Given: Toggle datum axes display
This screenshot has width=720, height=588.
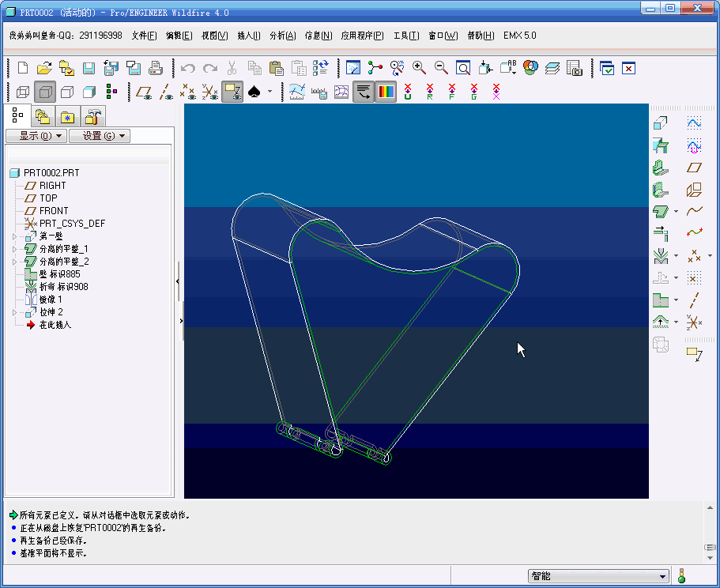Looking at the screenshot, I should point(165,92).
